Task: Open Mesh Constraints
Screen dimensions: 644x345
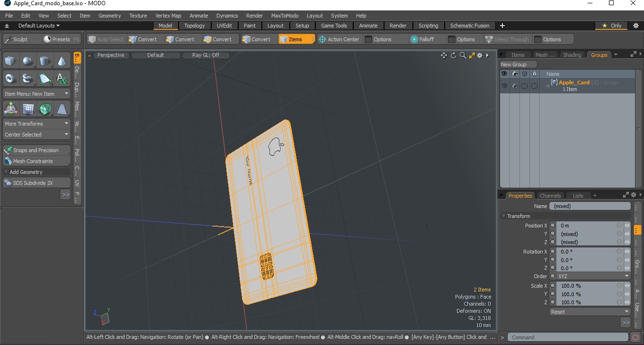Action: [x=36, y=161]
